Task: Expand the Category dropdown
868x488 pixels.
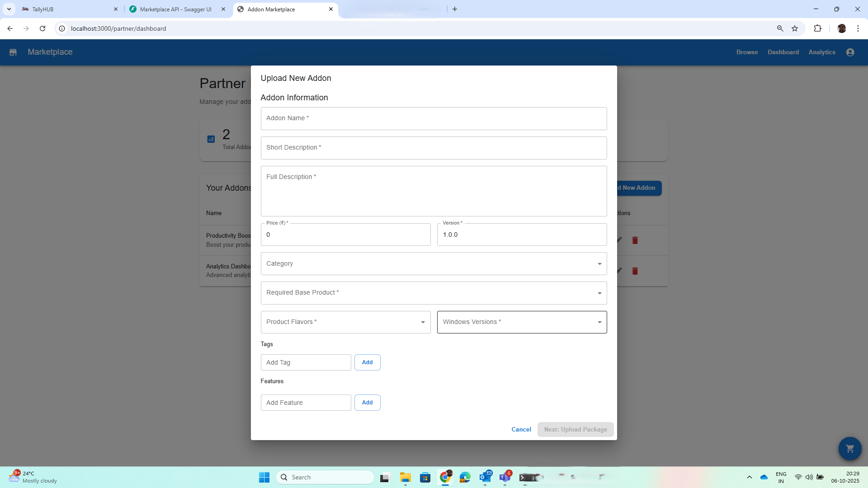Action: coord(433,264)
